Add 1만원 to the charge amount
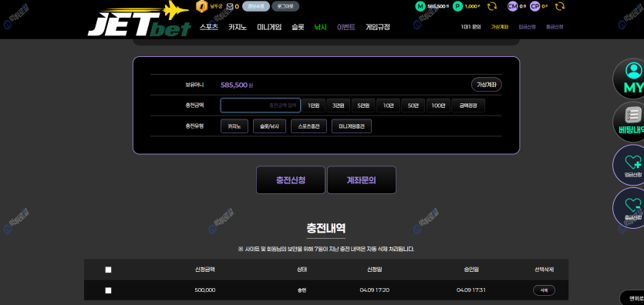The width and height of the screenshot is (644, 305). (x=313, y=106)
